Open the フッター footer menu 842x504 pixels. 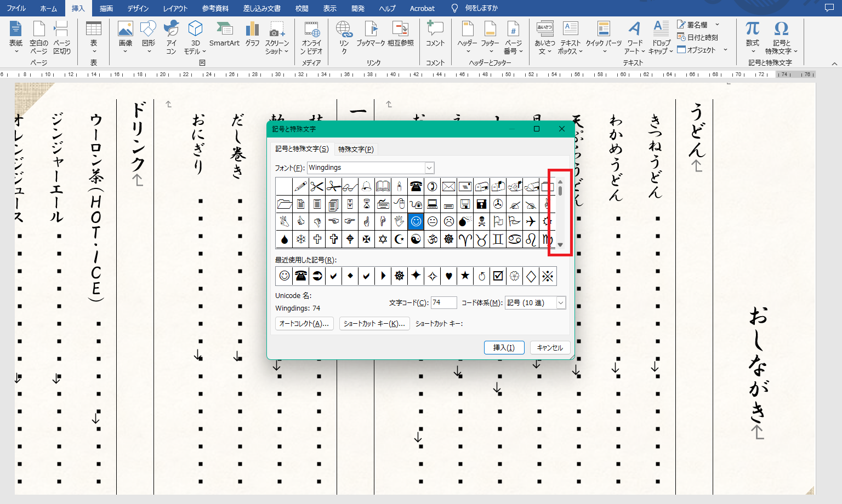[490, 37]
